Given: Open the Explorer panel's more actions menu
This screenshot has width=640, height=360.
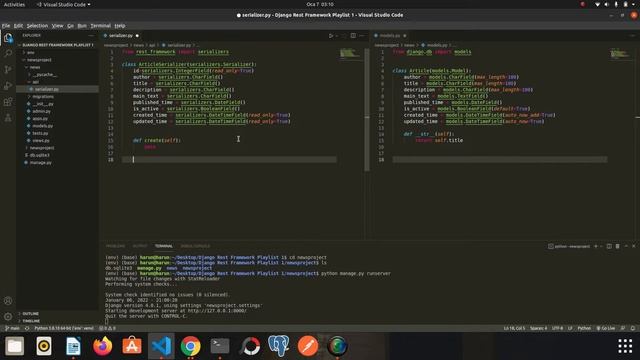Looking at the screenshot, I should (x=91, y=36).
